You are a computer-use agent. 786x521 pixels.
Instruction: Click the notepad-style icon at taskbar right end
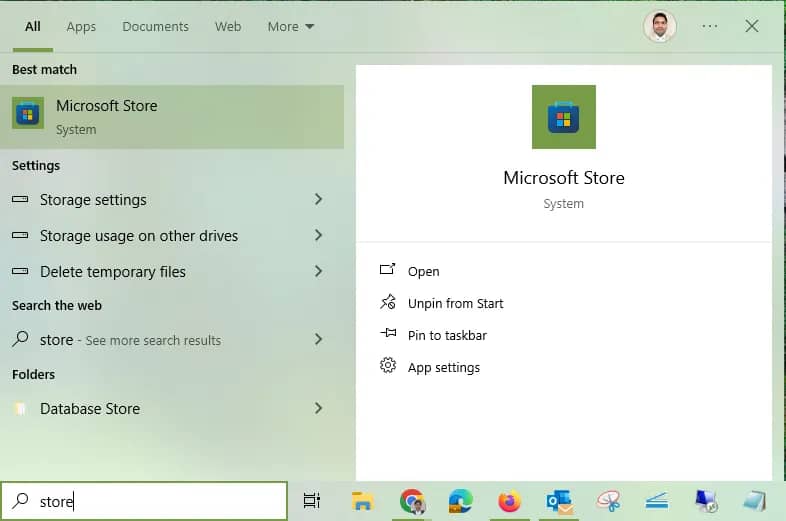tap(755, 501)
